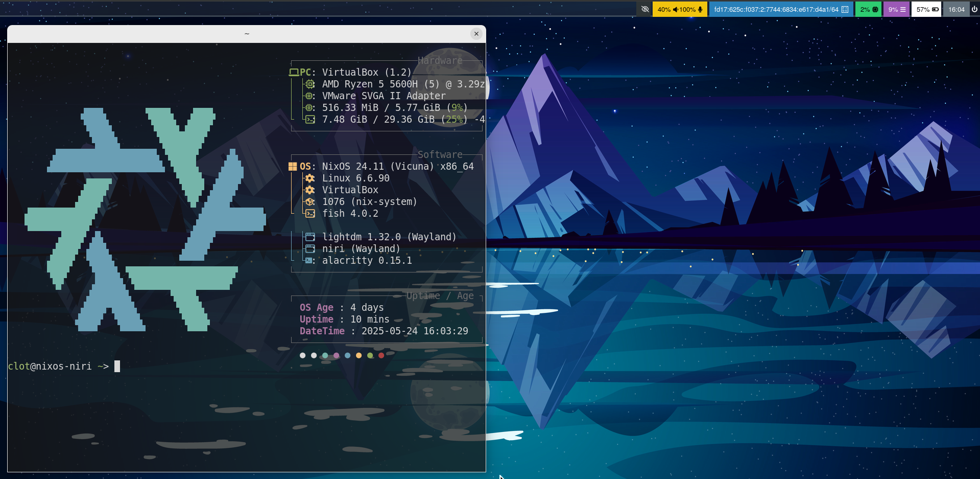Close the terminal window
The width and height of the screenshot is (980, 479).
476,34
